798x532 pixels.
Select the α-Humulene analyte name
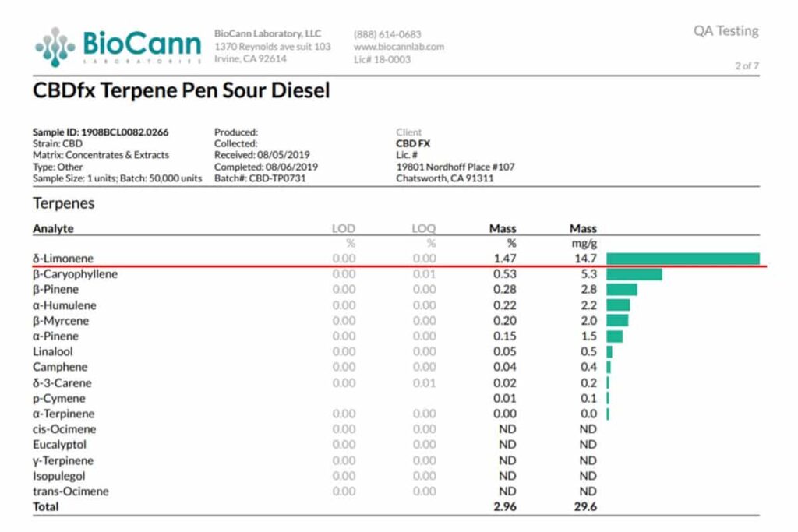[x=64, y=305]
